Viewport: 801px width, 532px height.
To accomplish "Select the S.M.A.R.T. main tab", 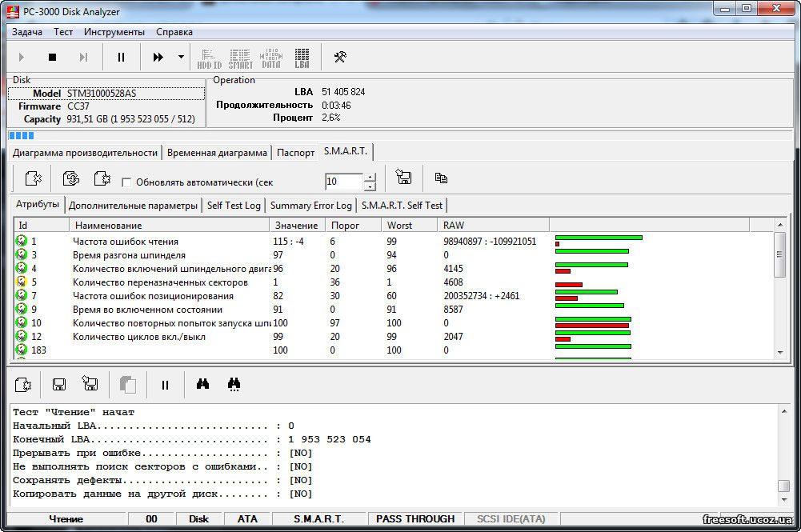I will (346, 151).
